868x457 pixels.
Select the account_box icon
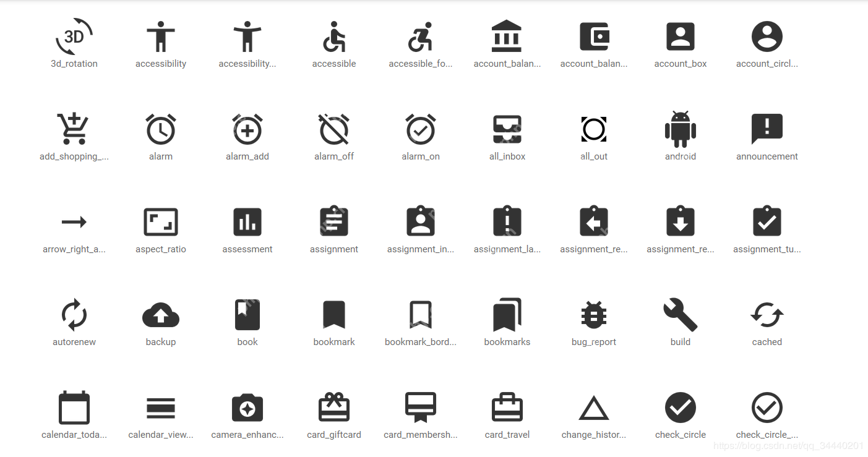tap(681, 37)
